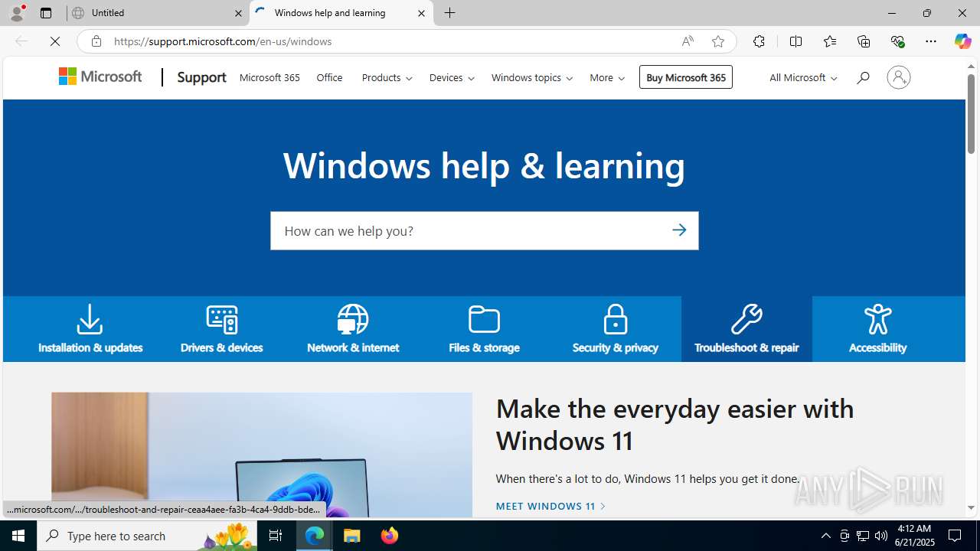Open the Windows Start menu
This screenshot has width=980, height=551.
tap(18, 536)
